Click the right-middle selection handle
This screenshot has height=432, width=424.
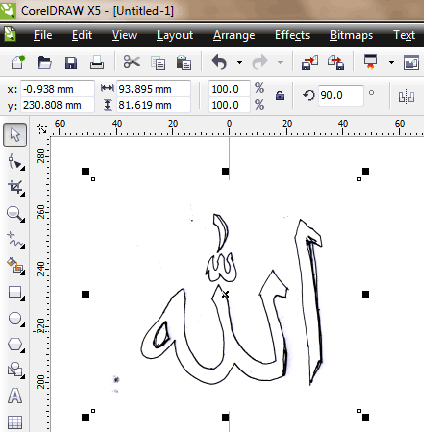tap(365, 294)
